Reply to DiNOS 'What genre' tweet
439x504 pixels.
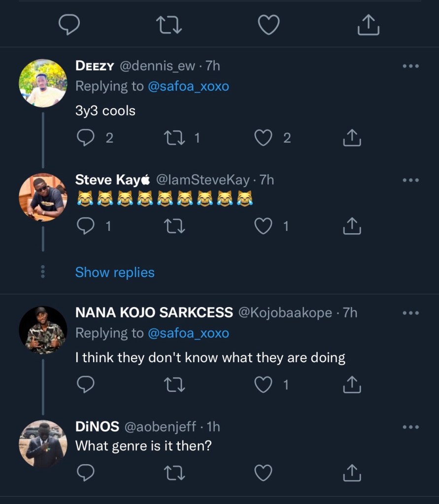pos(86,473)
